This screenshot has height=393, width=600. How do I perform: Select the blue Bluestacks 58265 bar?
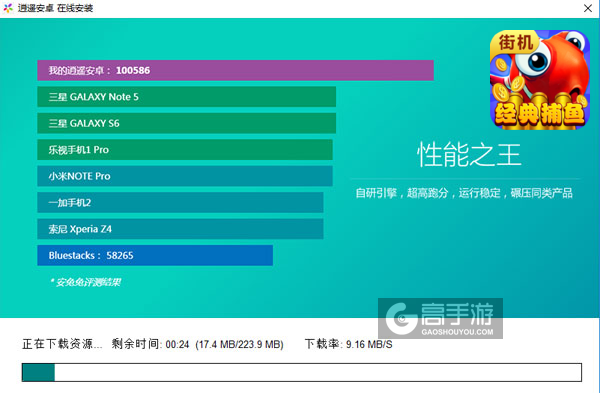[x=155, y=255]
